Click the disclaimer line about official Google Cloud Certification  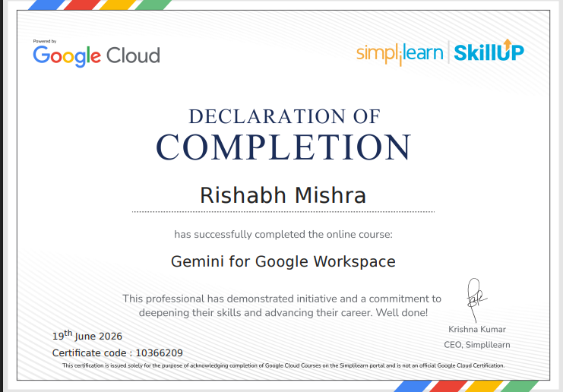tap(283, 365)
